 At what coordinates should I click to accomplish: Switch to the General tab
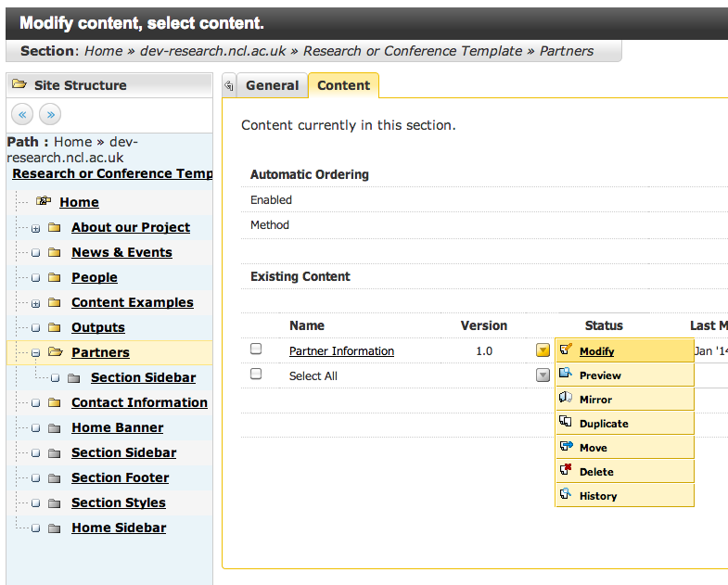coord(272,85)
